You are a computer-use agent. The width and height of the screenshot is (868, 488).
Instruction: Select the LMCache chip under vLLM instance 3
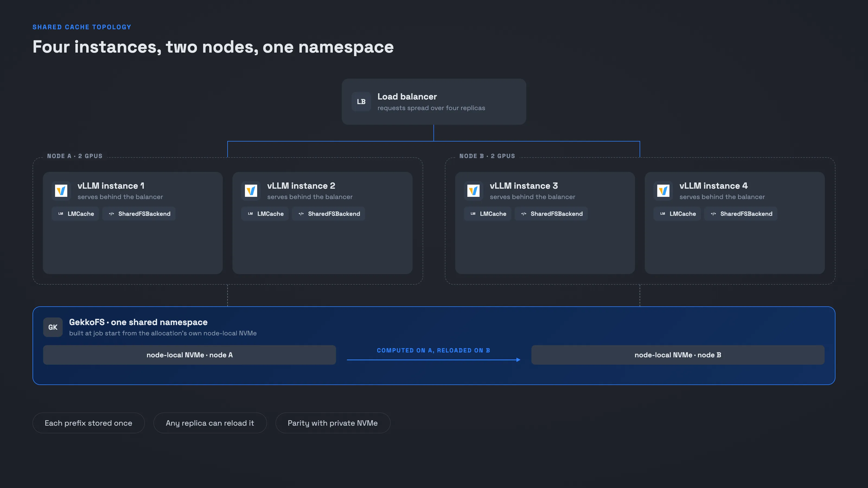pyautogui.click(x=488, y=214)
